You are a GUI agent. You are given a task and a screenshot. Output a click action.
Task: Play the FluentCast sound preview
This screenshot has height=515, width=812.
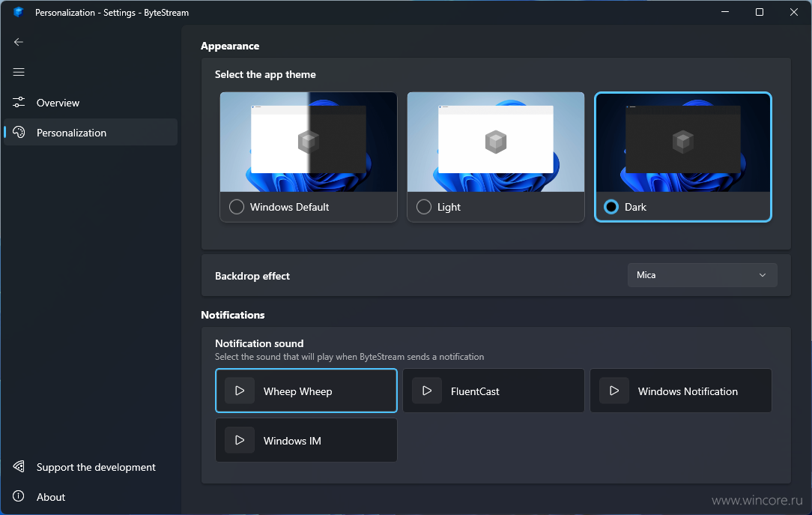(427, 391)
